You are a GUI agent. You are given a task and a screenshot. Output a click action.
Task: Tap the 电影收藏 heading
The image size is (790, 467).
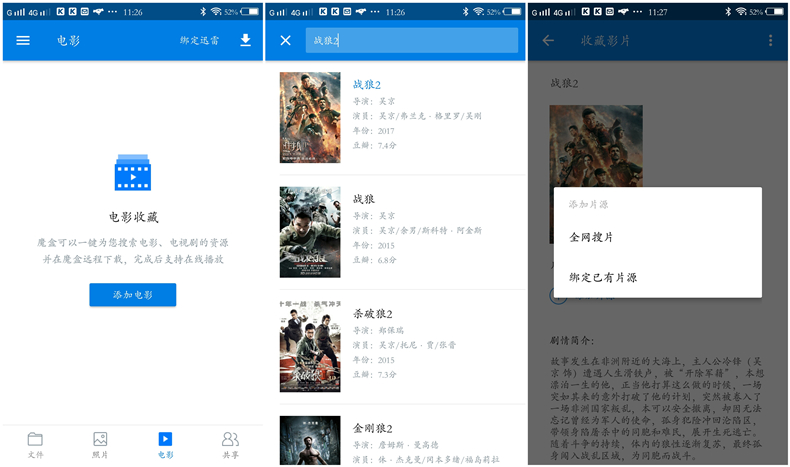coord(134,217)
